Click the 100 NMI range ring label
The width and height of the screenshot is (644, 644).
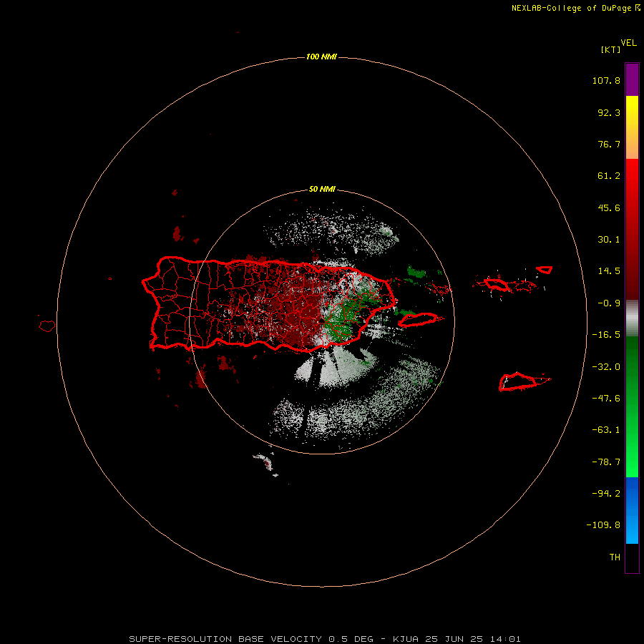click(x=321, y=57)
